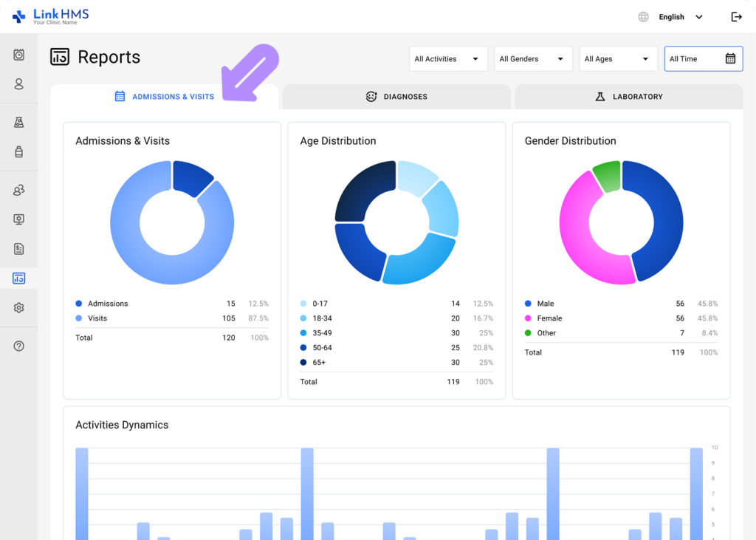Click the Male legend color dot
The image size is (756, 540).
(x=527, y=303)
